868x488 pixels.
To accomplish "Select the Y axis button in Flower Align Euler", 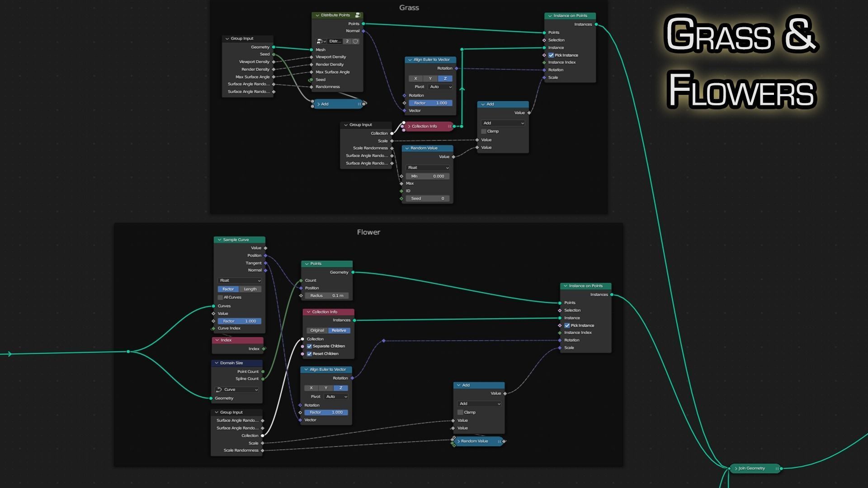I will click(x=325, y=388).
